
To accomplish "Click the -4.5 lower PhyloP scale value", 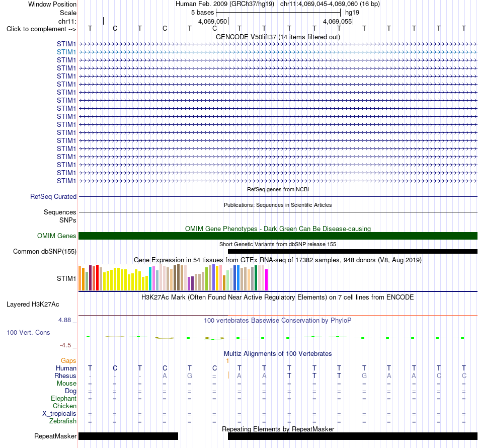I will tap(65, 345).
